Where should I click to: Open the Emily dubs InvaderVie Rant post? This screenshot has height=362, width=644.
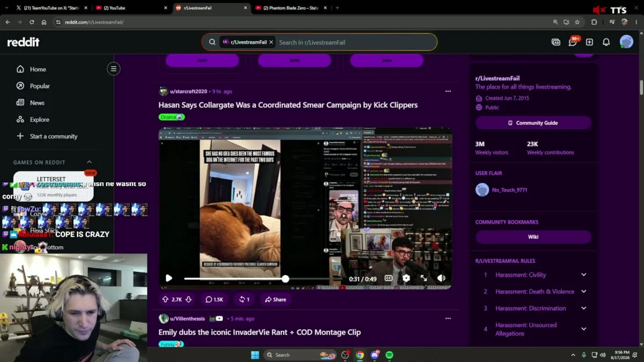pos(259,332)
